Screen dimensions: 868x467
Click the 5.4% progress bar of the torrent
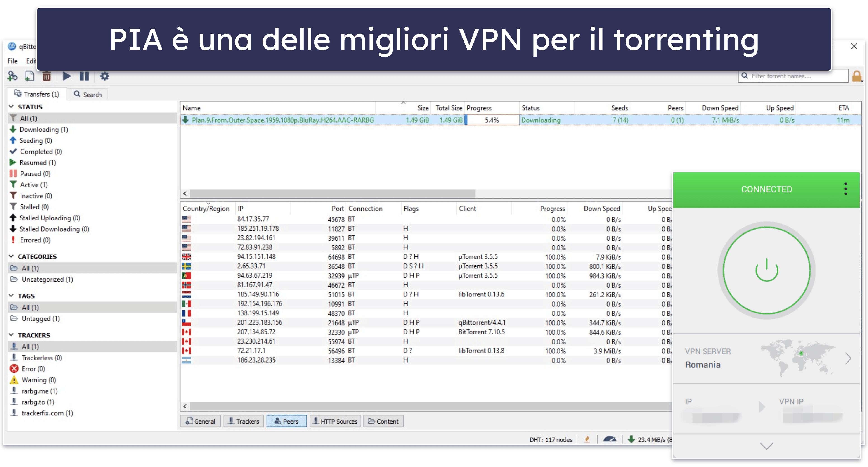click(x=492, y=120)
